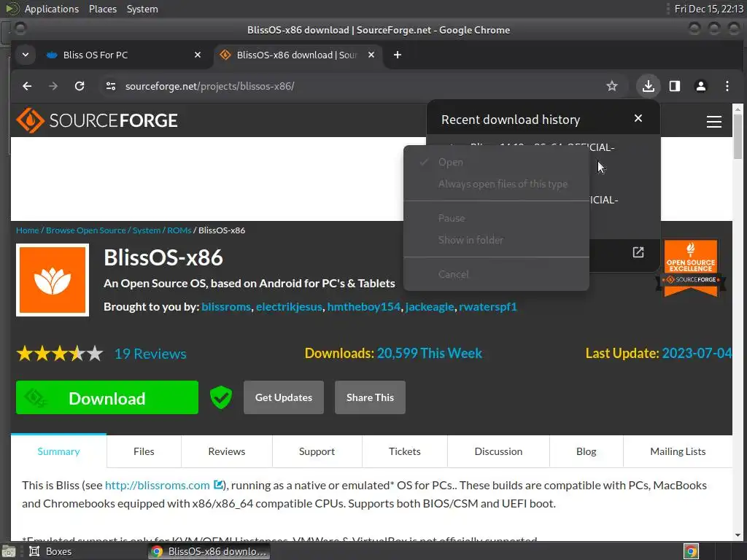
Task: Open the Places menu in top panel
Action: [x=103, y=9]
